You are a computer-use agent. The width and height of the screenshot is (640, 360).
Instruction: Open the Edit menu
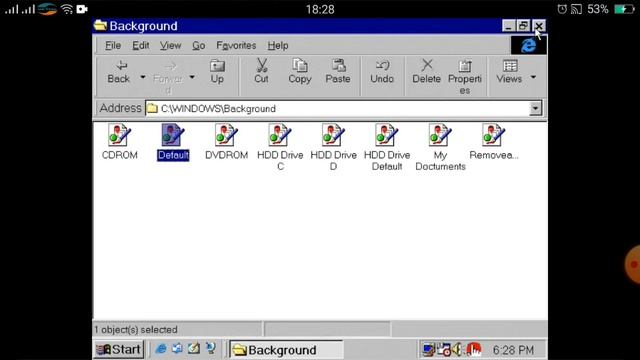click(x=140, y=46)
